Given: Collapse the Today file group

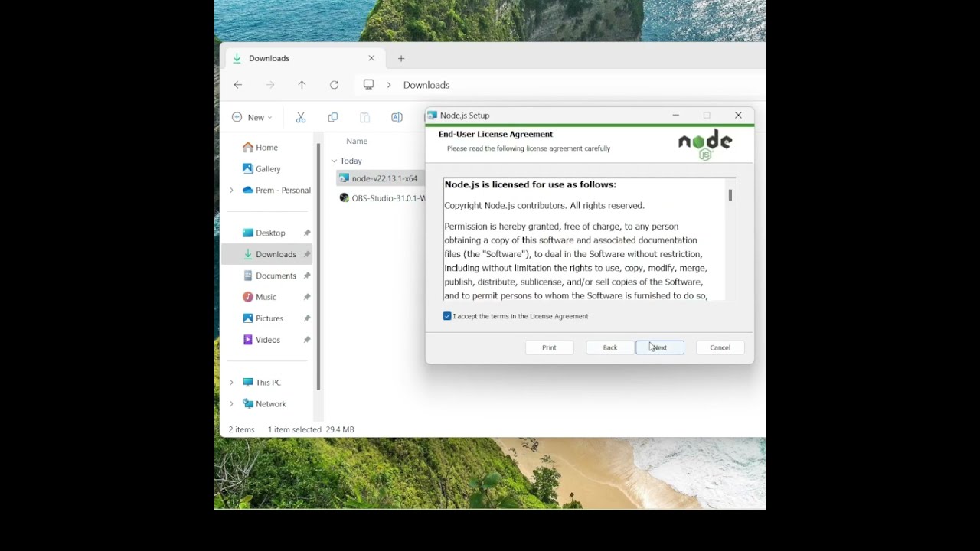Looking at the screenshot, I should pos(334,161).
